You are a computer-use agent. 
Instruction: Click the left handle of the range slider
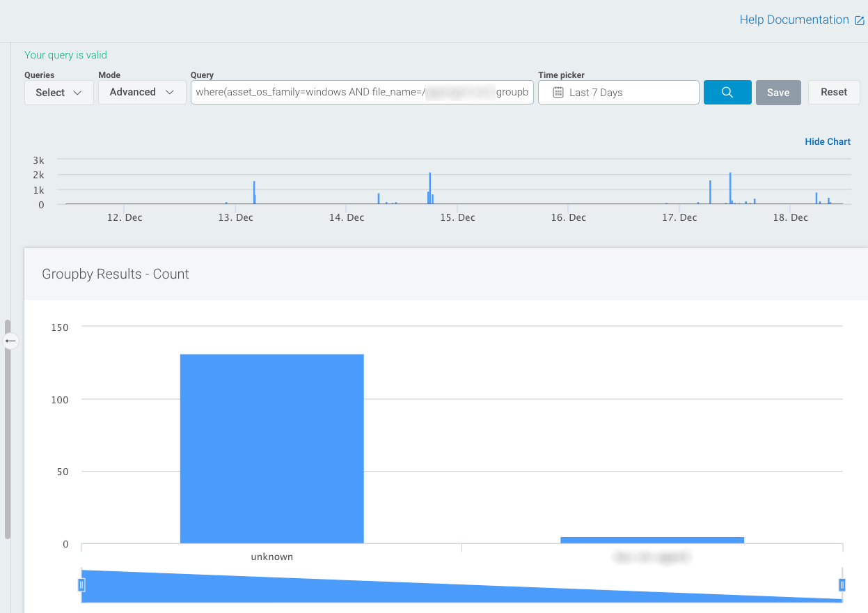click(x=81, y=585)
